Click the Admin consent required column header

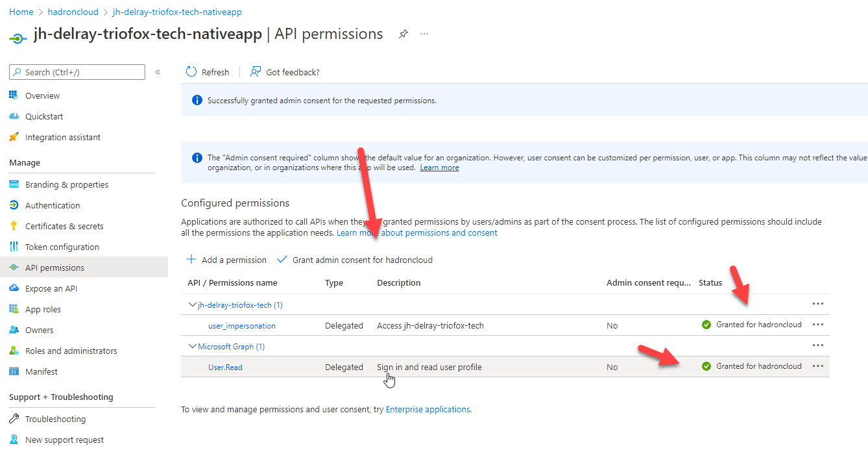(649, 282)
